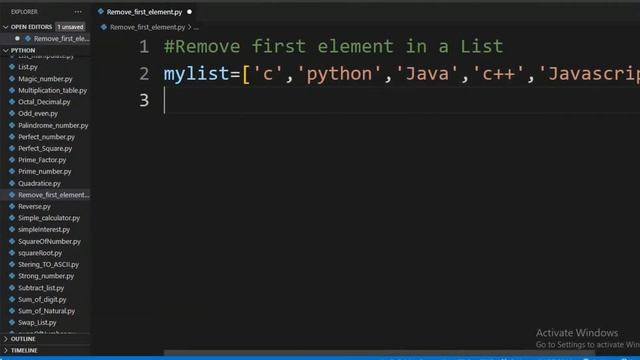This screenshot has height=360, width=640.
Task: Open Swap_List.py file
Action: point(37,322)
